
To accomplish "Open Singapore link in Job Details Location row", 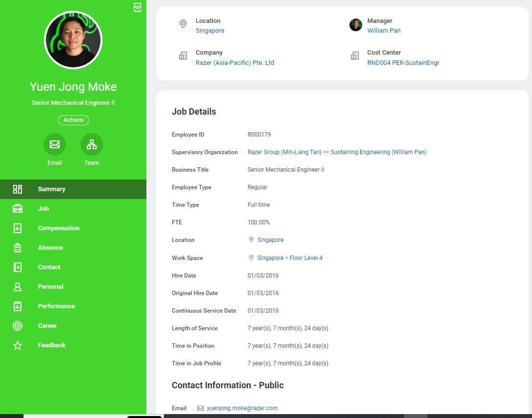I will click(x=270, y=240).
